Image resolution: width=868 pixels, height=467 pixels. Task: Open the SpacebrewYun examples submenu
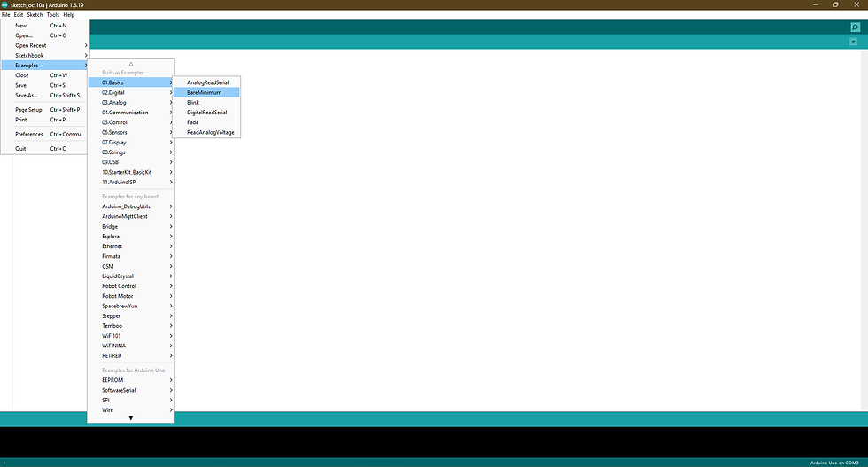pos(131,307)
